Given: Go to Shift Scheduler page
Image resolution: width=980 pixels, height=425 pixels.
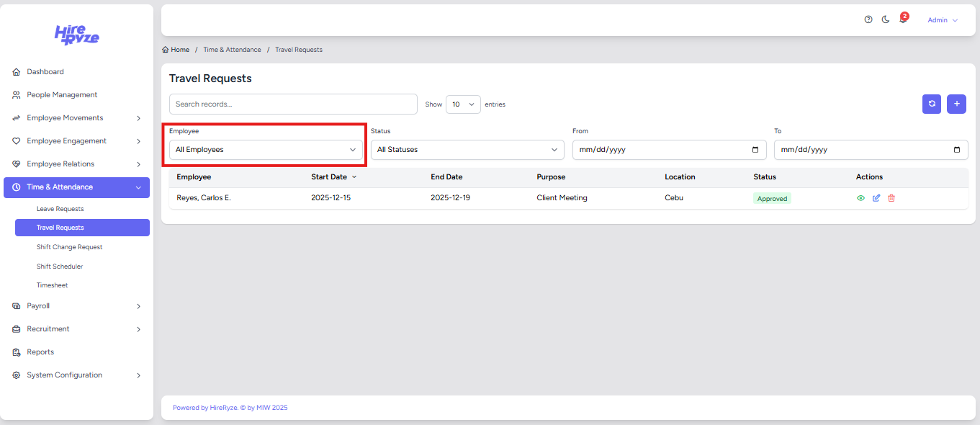Looking at the screenshot, I should [x=60, y=267].
